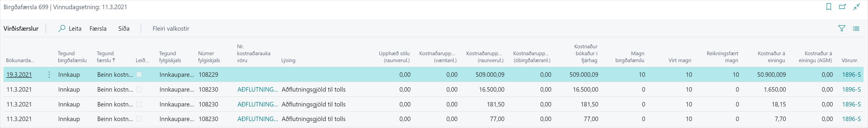Open item 1896-S in the first row
The width and height of the screenshot is (868, 128).
851,75
